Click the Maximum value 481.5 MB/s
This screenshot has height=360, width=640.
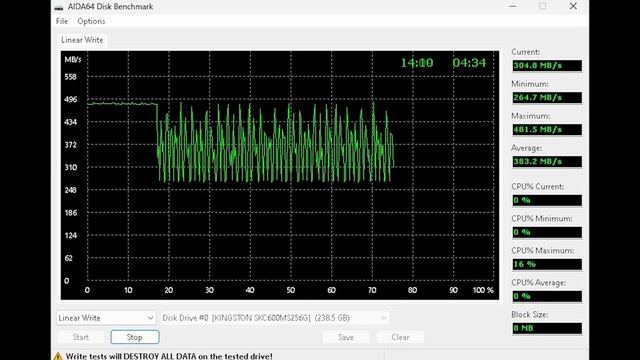547,129
